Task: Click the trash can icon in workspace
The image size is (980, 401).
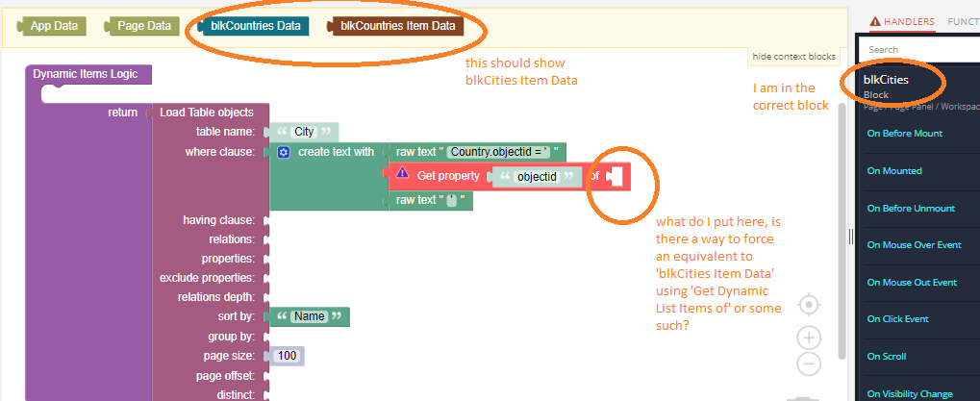Action: point(800,397)
